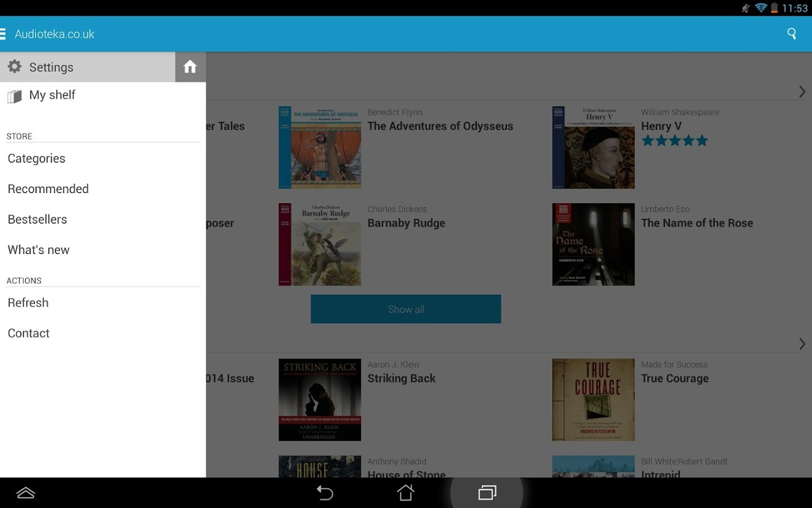
Task: Click author text Made for Success
Action: pos(674,365)
